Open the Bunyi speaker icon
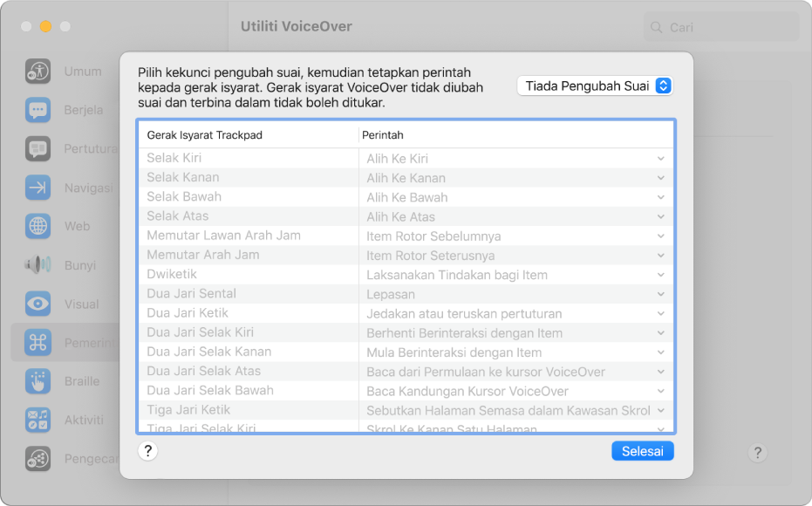The height and width of the screenshot is (506, 812). click(x=38, y=264)
